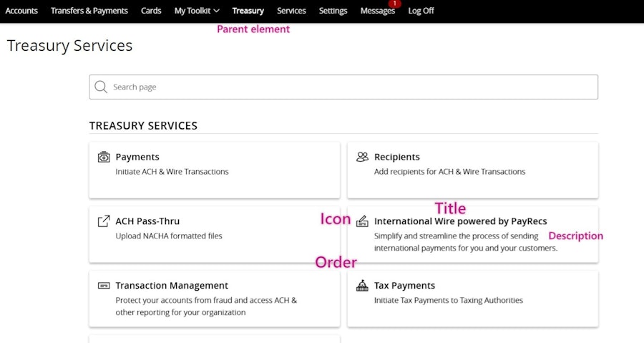Select the Treasury menu item
The width and height of the screenshot is (644, 343).
pyautogui.click(x=248, y=11)
